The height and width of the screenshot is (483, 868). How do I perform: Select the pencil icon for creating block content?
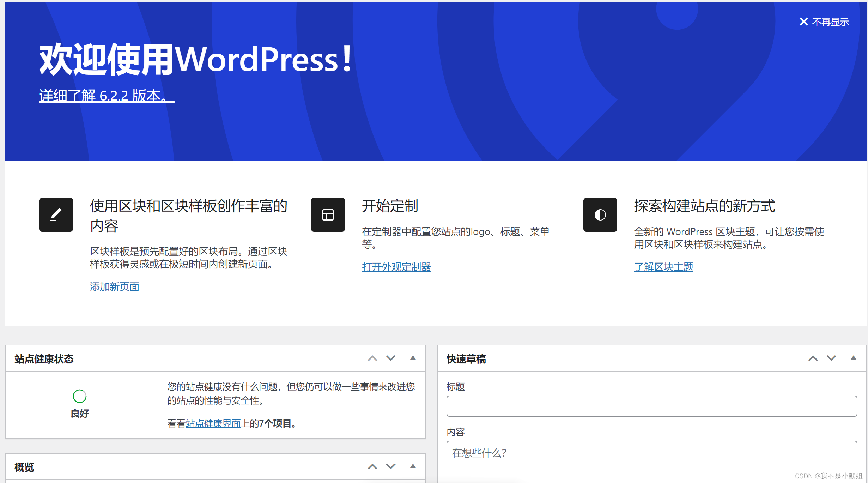coord(56,215)
